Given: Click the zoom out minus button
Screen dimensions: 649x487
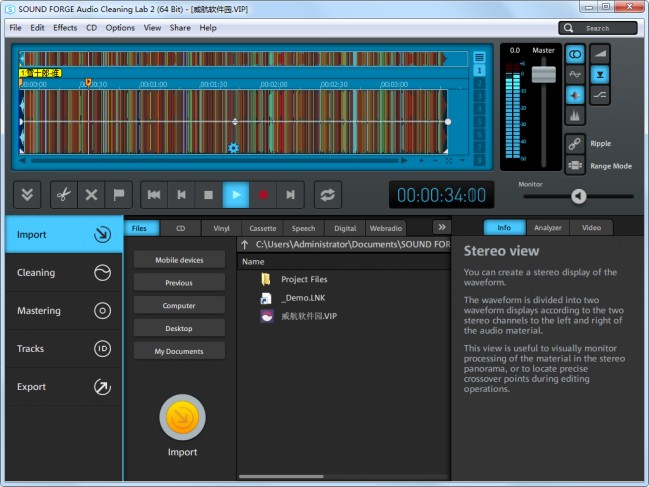Looking at the screenshot, I should tap(435, 161).
